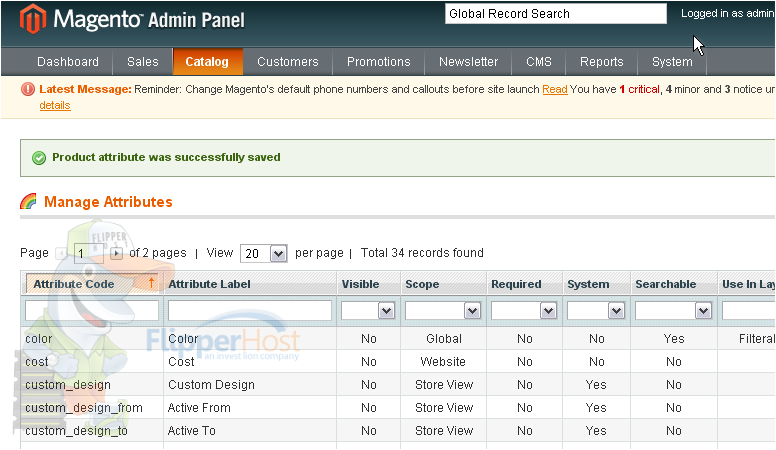Open the Reports menu

601,62
